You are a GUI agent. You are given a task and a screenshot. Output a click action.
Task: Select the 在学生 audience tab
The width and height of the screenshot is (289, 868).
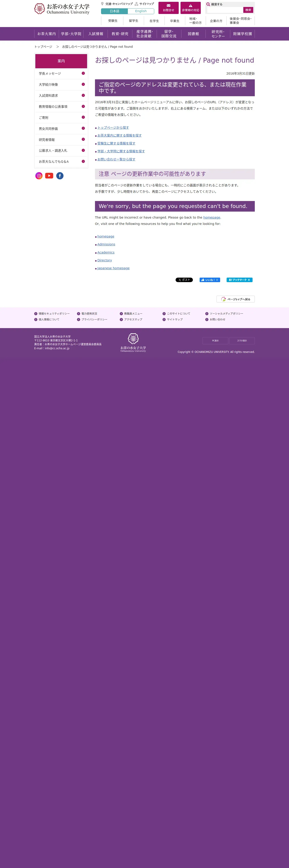pos(154,21)
